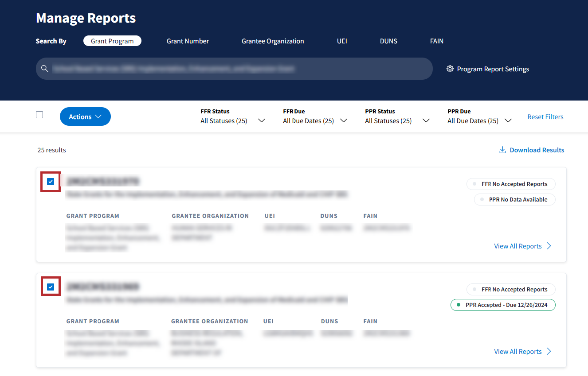Screen dimensions: 588x376
Task: Click the Reset Filters link
Action: pyautogui.click(x=545, y=117)
